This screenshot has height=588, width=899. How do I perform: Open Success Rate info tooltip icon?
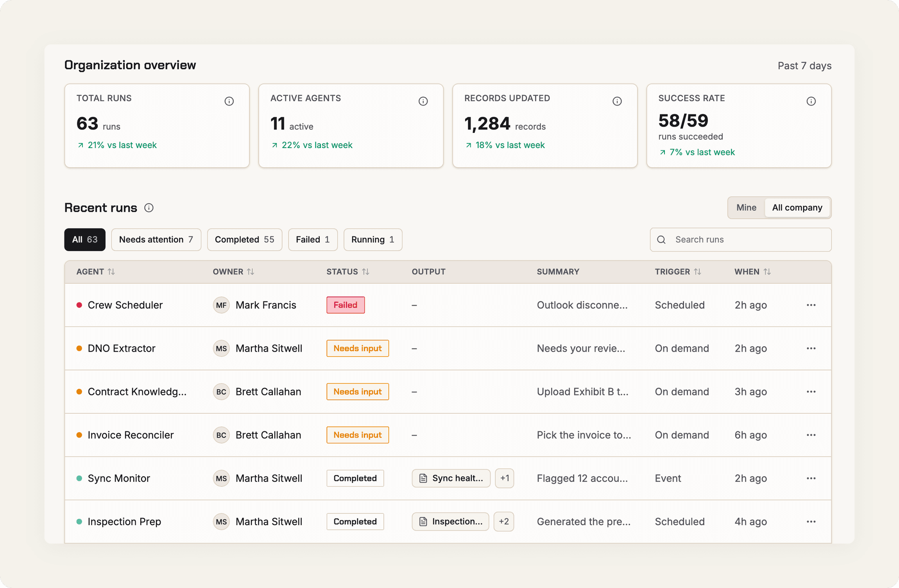pyautogui.click(x=811, y=102)
